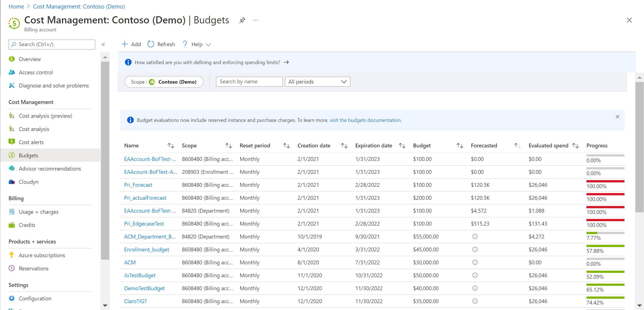The image size is (644, 310).
Task: Open the DemoTestBudget link
Action: pos(144,288)
